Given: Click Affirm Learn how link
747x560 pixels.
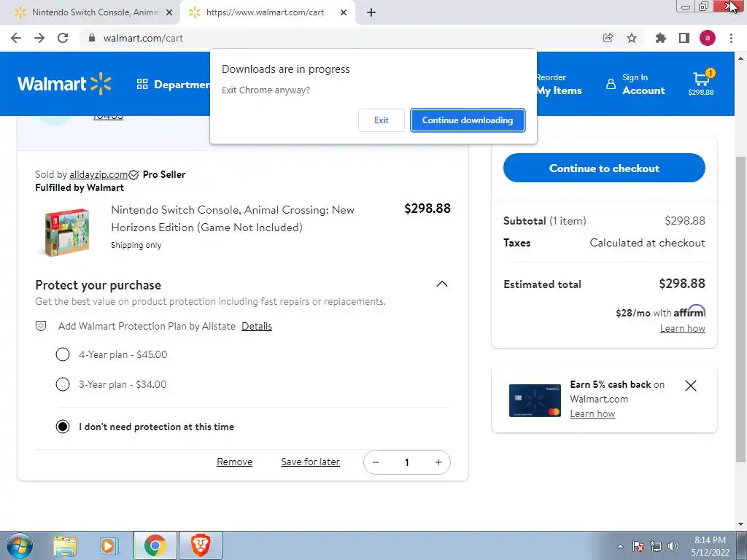Looking at the screenshot, I should 682,329.
